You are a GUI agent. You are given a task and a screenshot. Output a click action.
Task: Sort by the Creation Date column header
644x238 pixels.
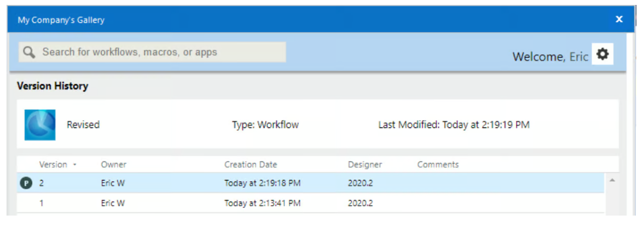[251, 165]
